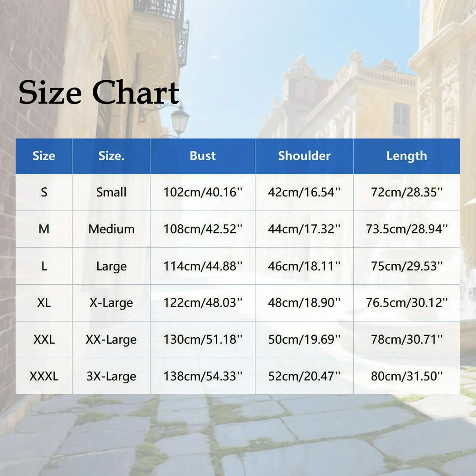The width and height of the screenshot is (476, 476).
Task: Click the '3X-Large' size name cell
Action: [x=111, y=376]
